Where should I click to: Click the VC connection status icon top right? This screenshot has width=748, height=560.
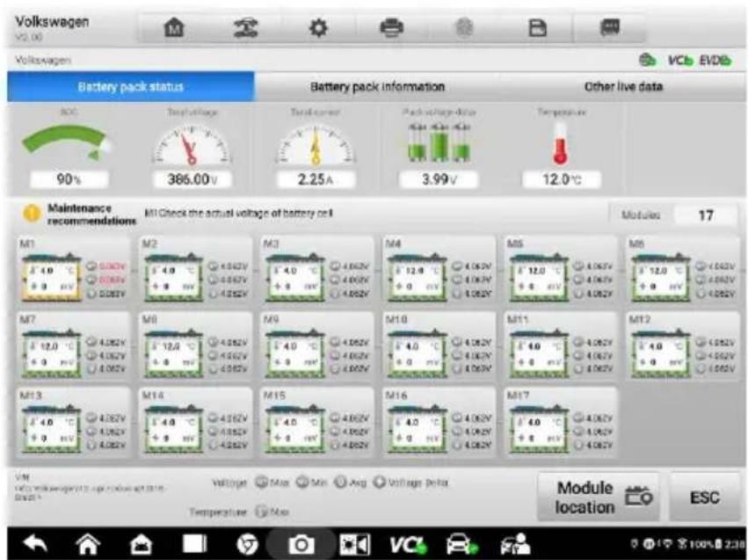pos(679,60)
